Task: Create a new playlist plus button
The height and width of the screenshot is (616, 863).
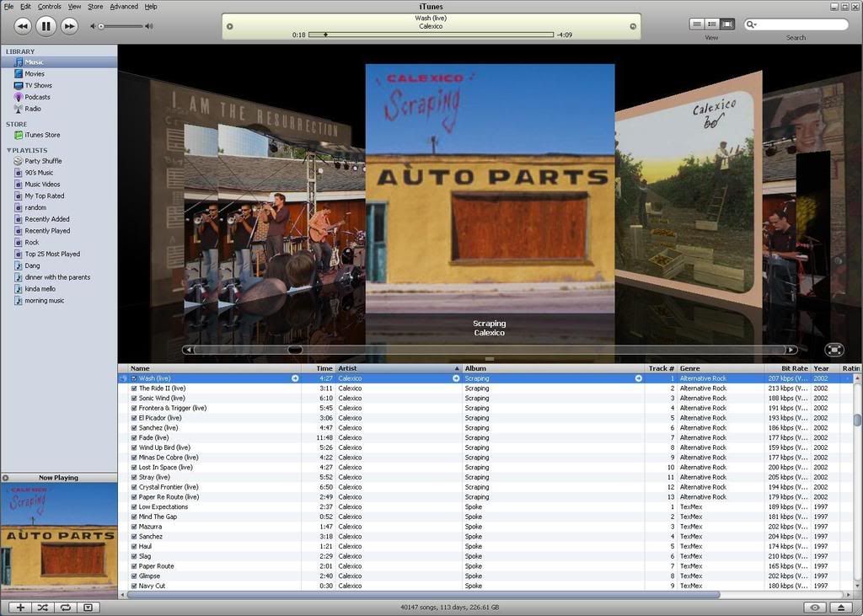Action: coord(20,608)
